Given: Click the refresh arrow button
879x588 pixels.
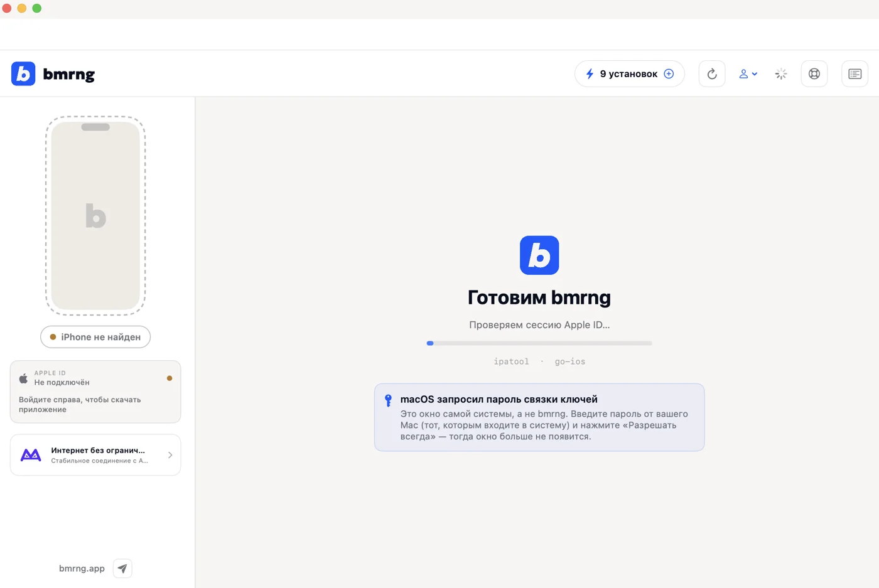Looking at the screenshot, I should [x=712, y=74].
